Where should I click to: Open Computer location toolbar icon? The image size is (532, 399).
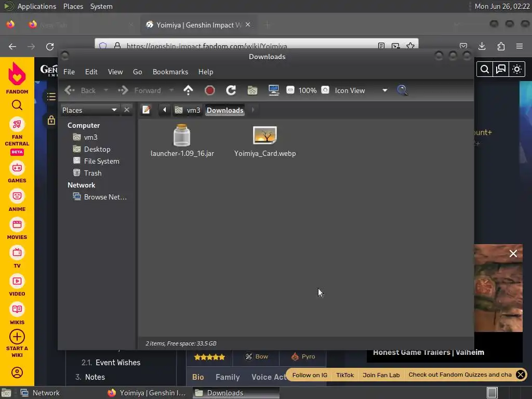[273, 90]
